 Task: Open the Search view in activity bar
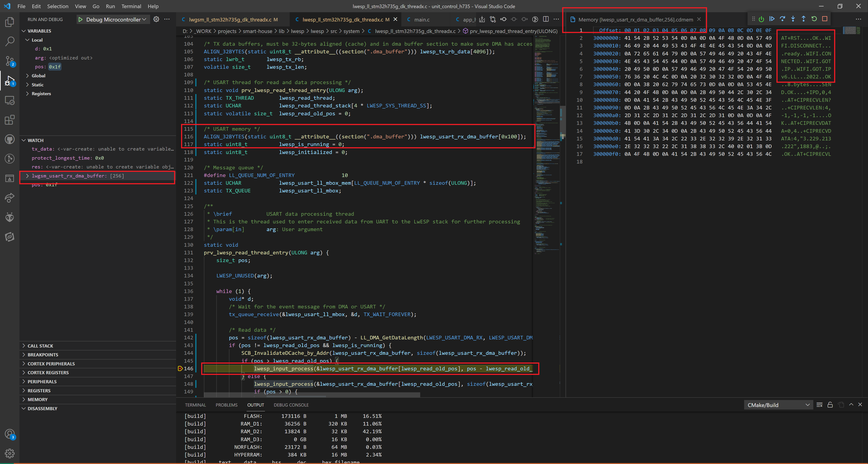click(x=9, y=41)
